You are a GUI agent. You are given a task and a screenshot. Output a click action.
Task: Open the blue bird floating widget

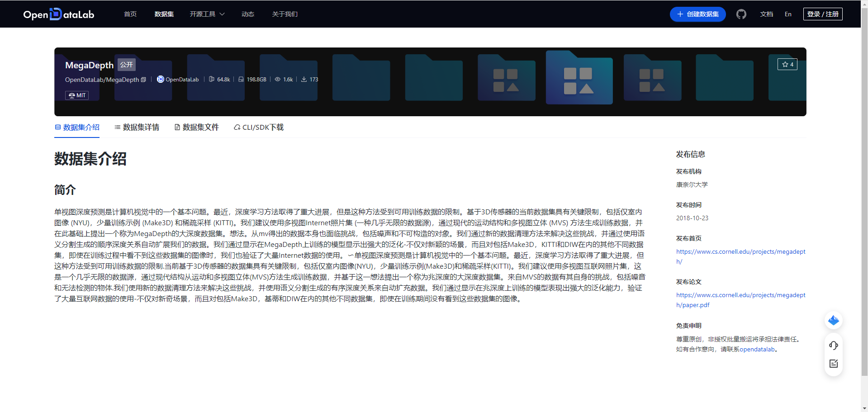pos(833,321)
